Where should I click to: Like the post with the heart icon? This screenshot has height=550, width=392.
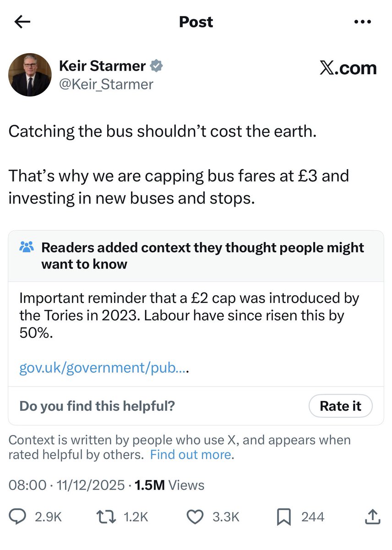pos(196,517)
